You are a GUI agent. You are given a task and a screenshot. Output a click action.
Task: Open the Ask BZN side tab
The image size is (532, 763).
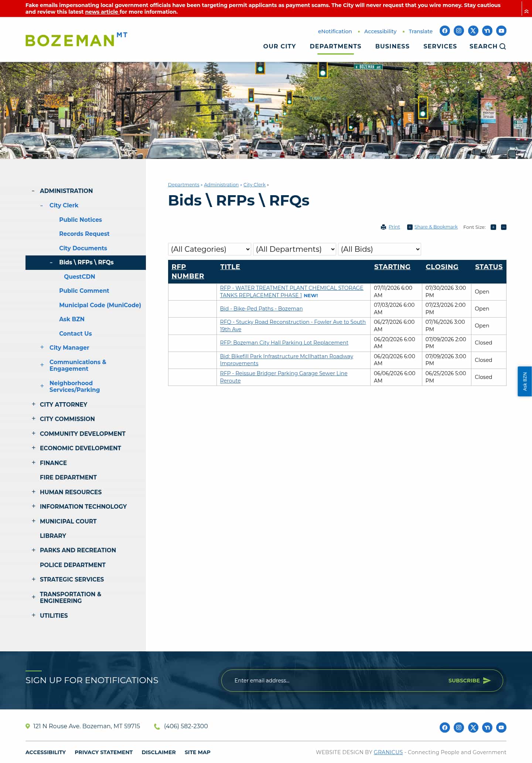(525, 381)
